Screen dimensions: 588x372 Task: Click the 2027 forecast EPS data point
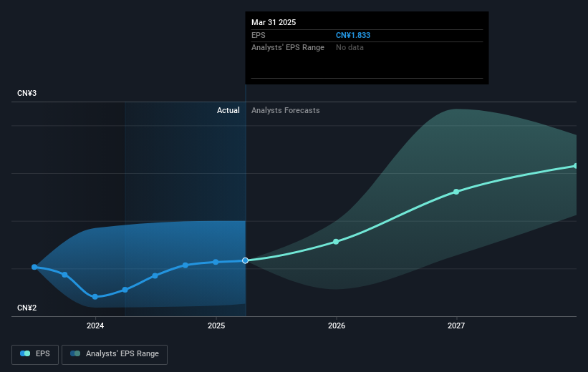pyautogui.click(x=456, y=192)
